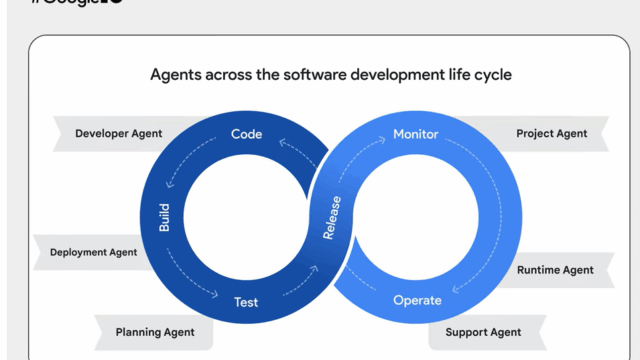The height and width of the screenshot is (360, 640).
Task: Click the Operate stage label
Action: 417,300
